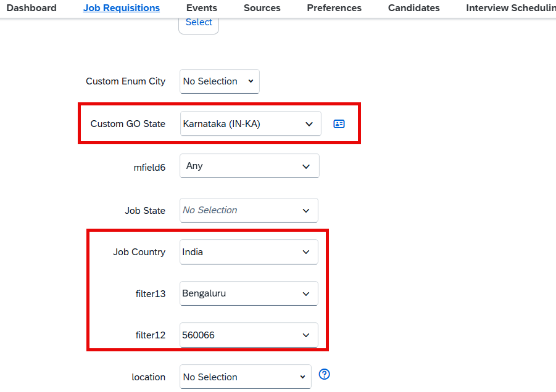Open the Karnataka (IN-KA) state dropdown
Image resolution: width=556 pixels, height=392 pixels.
click(x=251, y=124)
